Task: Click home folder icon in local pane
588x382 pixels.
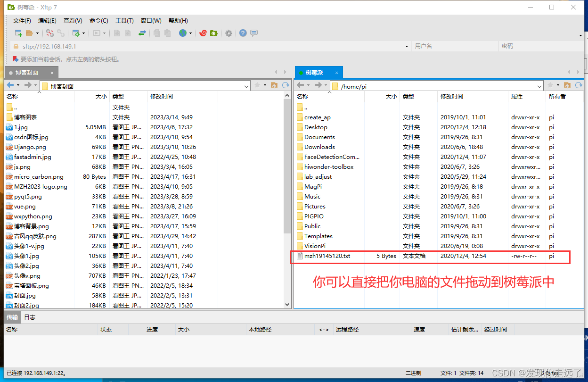Action: [x=274, y=85]
